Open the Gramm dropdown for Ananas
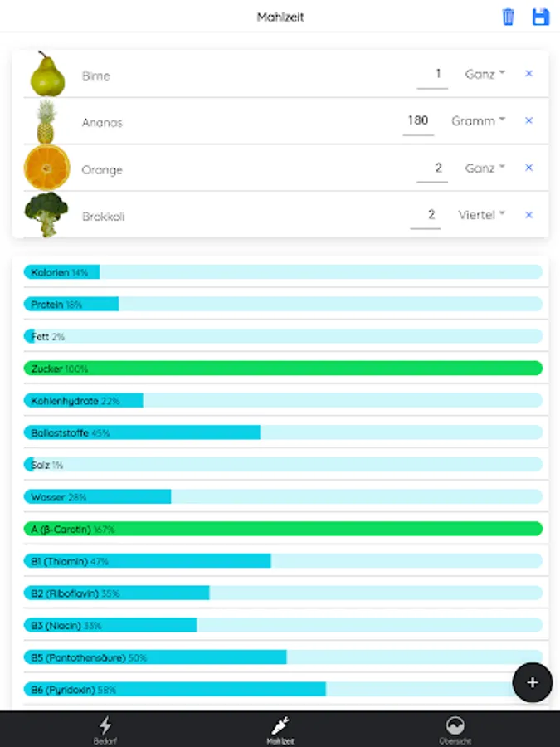560x747 pixels. pyautogui.click(x=478, y=121)
